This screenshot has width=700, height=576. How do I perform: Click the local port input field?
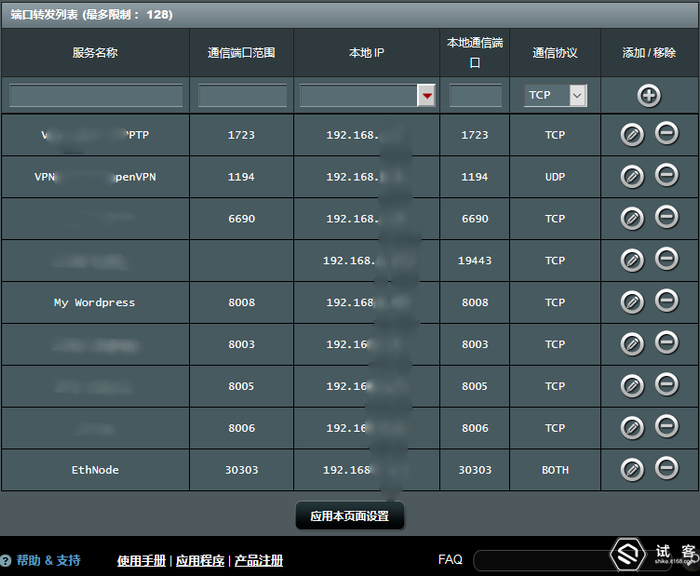(x=475, y=95)
